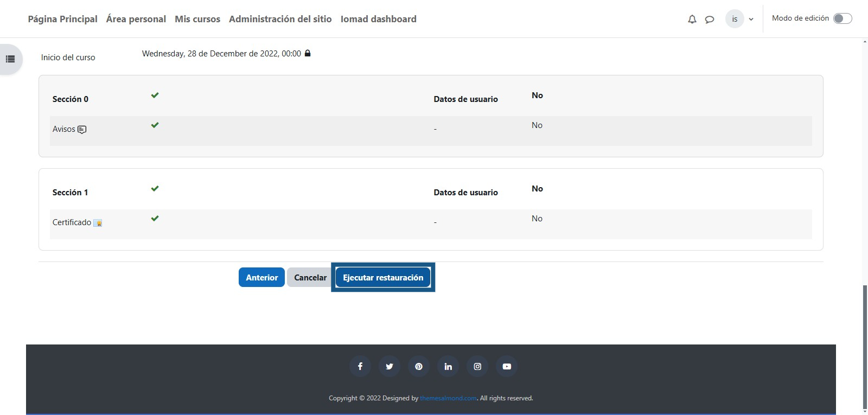
Task: Open the messaging chat bubble icon
Action: point(709,20)
